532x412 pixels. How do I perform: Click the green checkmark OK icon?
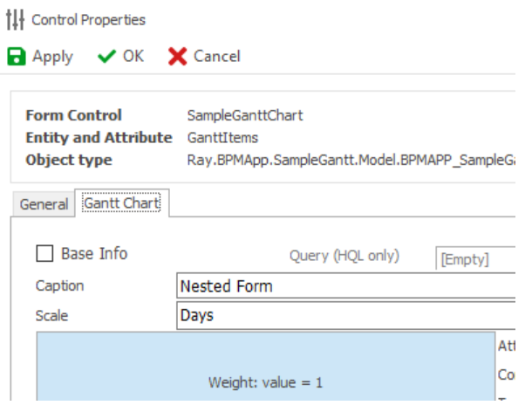click(107, 57)
